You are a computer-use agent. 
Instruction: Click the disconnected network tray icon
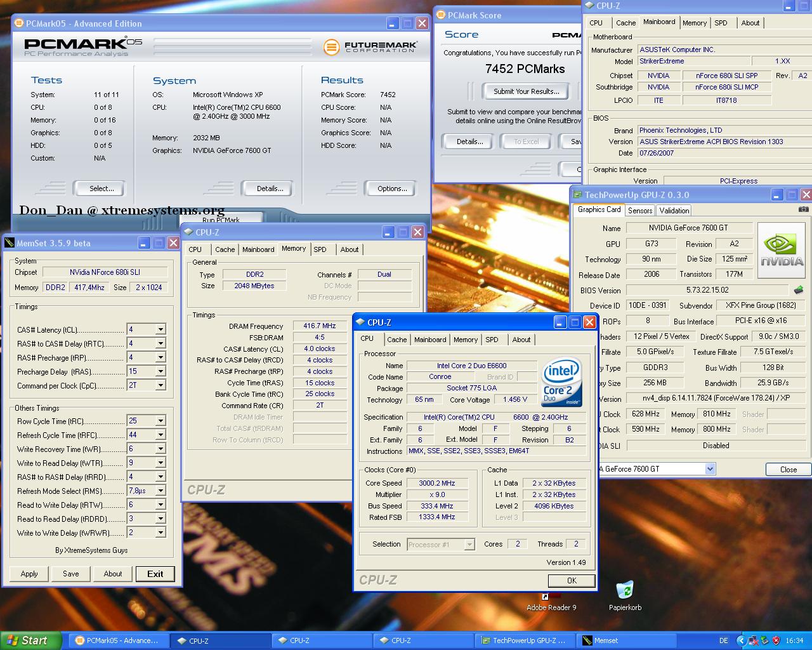[x=753, y=640]
